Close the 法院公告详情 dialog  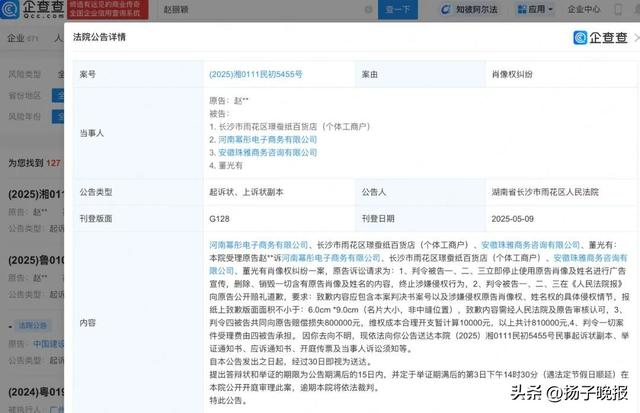click(x=637, y=38)
